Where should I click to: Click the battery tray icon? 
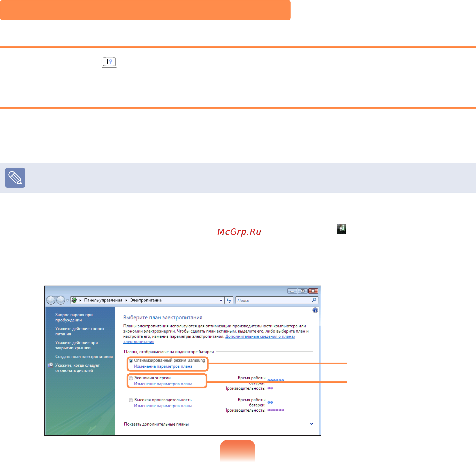341,229
